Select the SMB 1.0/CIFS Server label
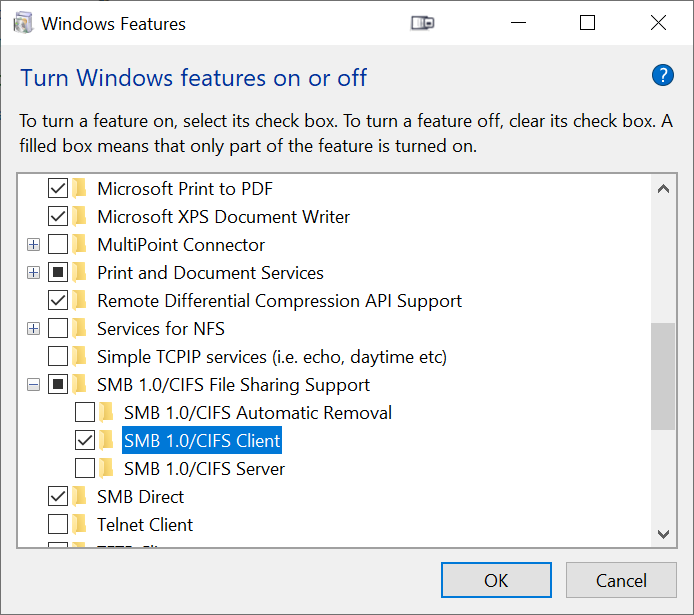The width and height of the screenshot is (694, 615). pos(204,469)
